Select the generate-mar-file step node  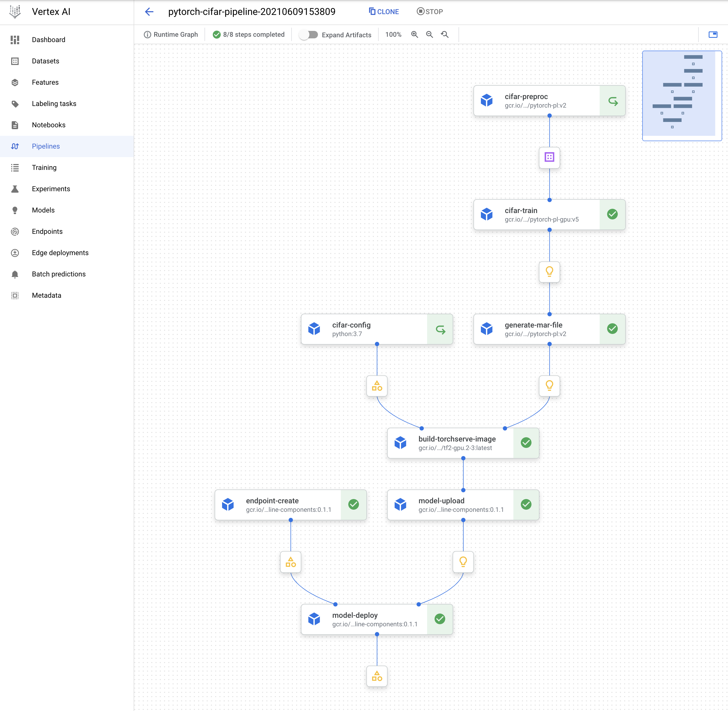tap(549, 329)
